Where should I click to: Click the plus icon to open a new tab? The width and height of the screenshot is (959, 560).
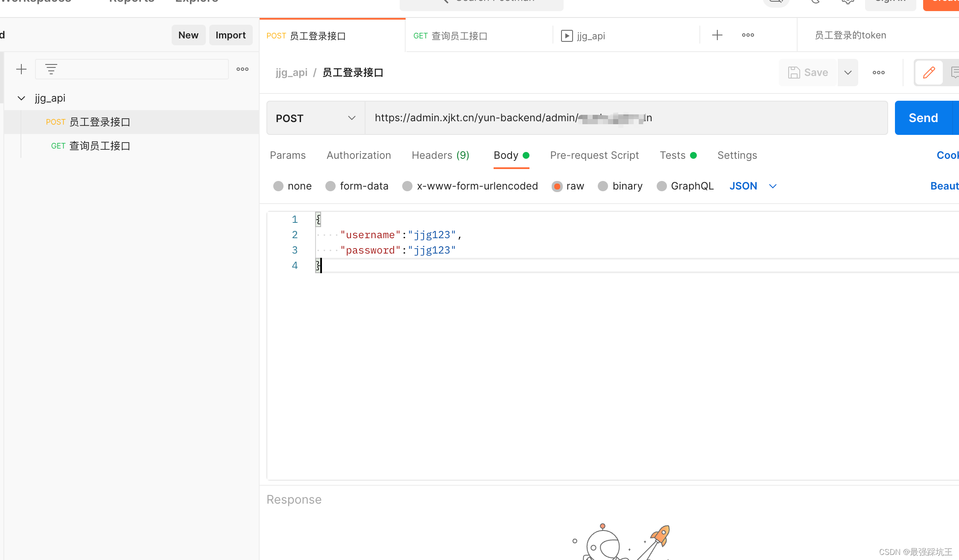pyautogui.click(x=717, y=35)
